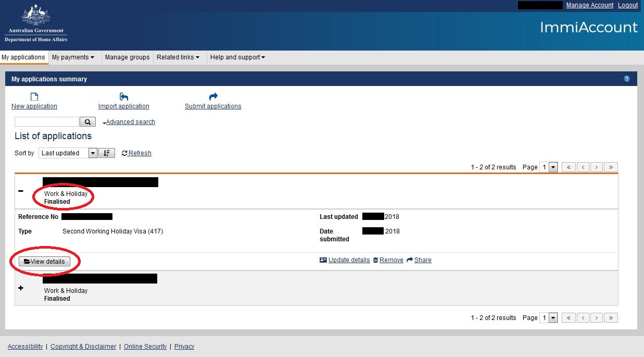Go to previous page in the bottom pager

tap(583, 317)
